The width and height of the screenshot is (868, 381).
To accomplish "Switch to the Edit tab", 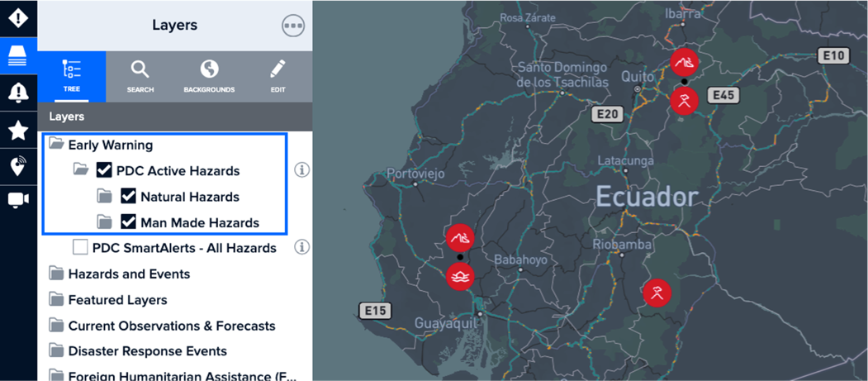I will 277,76.
